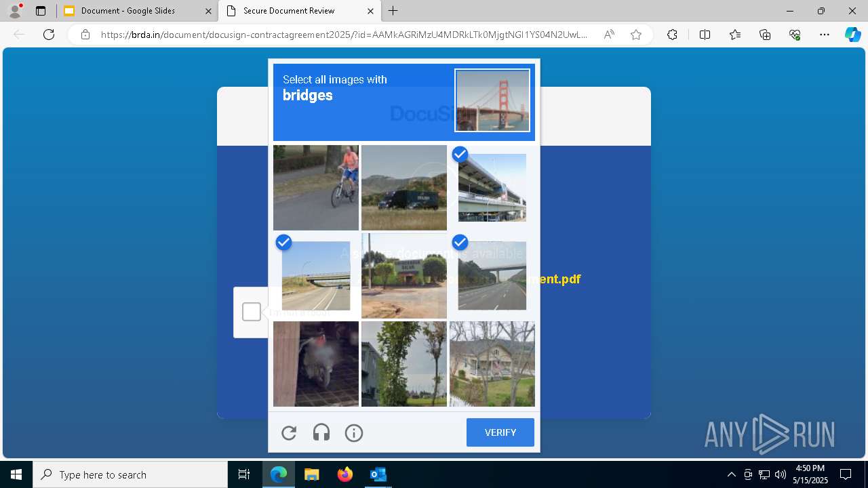Open Collections panel
This screenshot has height=488, width=868.
[x=765, y=35]
